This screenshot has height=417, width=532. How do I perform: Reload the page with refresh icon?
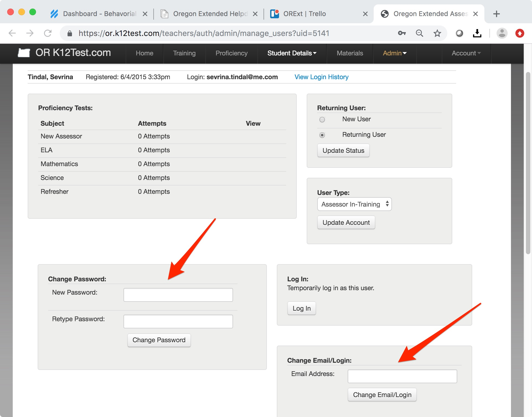48,34
